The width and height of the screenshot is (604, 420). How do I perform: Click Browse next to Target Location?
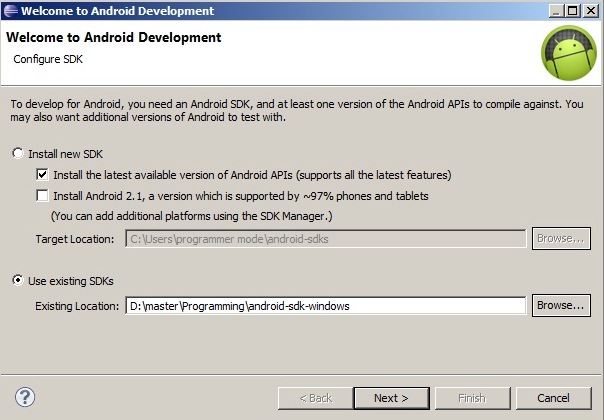click(x=561, y=239)
